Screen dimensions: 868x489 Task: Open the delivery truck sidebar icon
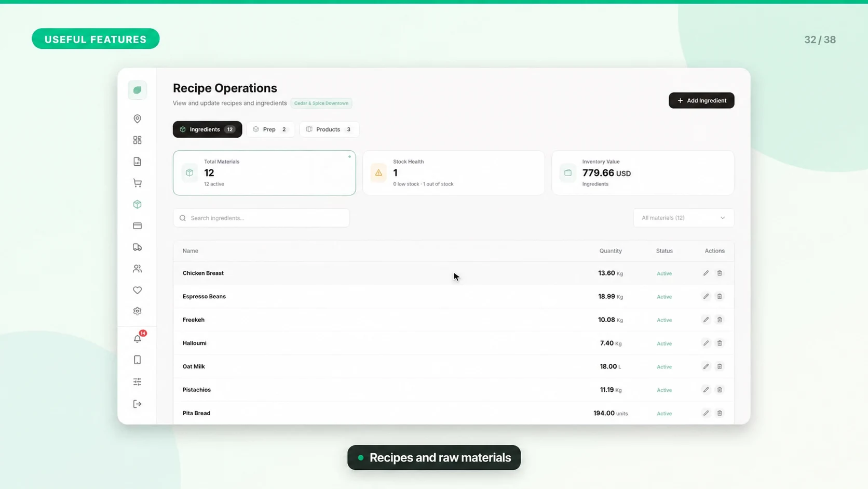coord(137,247)
